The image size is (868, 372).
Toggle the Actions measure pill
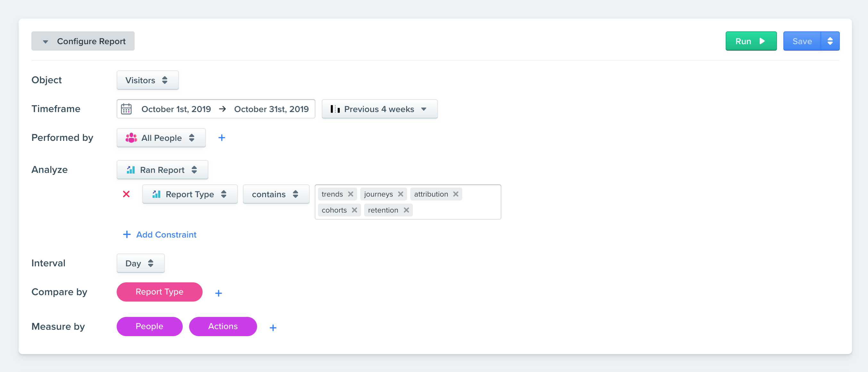[x=223, y=326]
